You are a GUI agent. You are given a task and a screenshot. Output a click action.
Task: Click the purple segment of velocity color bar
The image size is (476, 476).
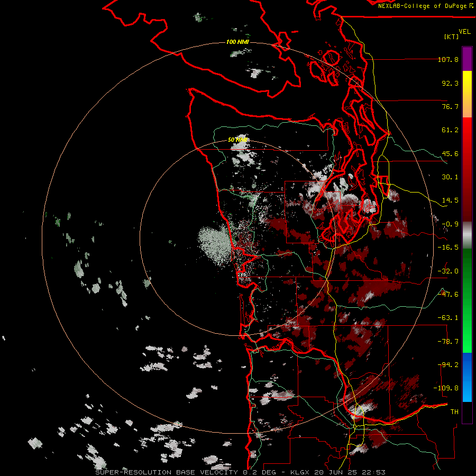(x=467, y=59)
